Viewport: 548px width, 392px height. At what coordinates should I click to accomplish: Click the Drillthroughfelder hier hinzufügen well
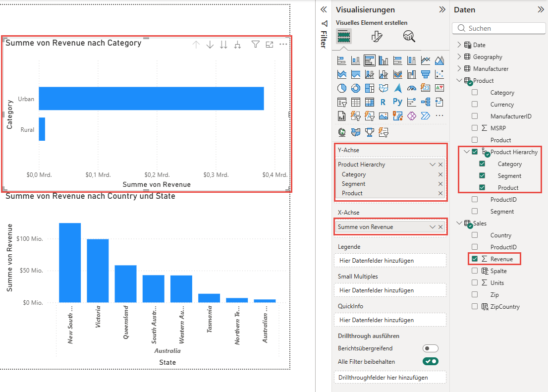click(390, 377)
